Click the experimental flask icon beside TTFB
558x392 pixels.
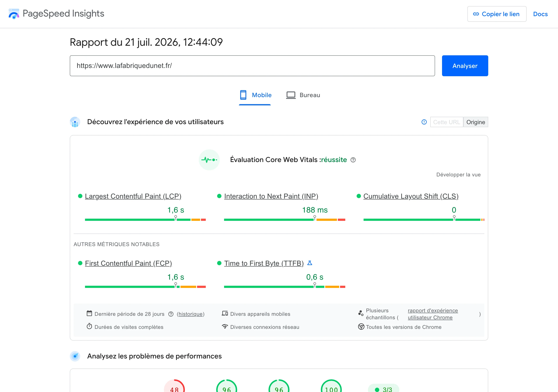pyautogui.click(x=310, y=263)
